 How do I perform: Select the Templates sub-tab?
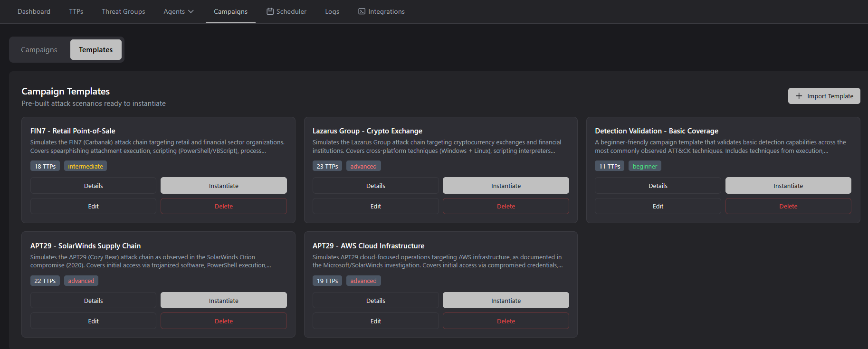click(96, 50)
